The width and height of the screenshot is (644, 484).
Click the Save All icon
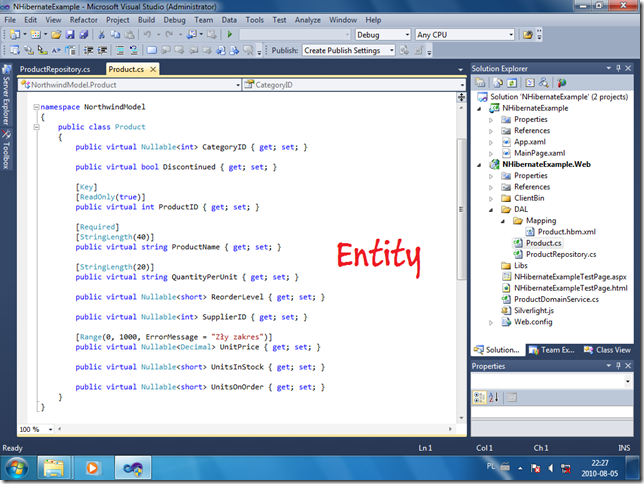[x=84, y=35]
